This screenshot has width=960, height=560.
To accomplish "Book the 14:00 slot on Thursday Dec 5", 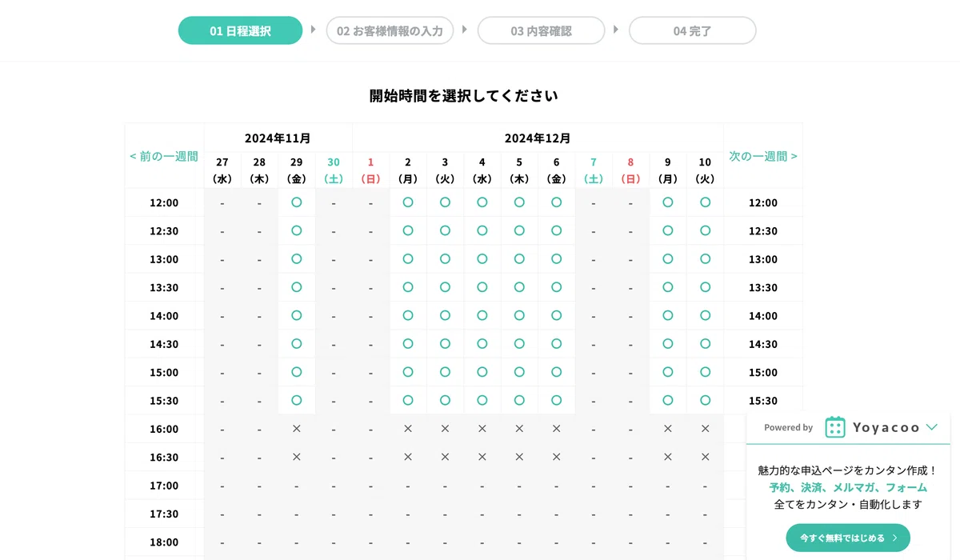I will [519, 315].
